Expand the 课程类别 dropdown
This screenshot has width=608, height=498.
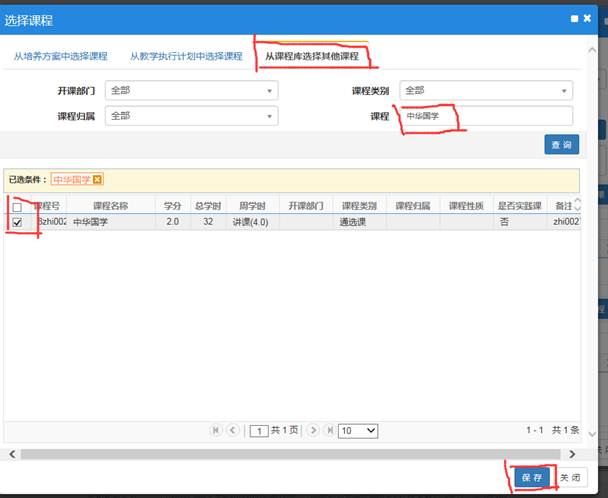[x=486, y=90]
